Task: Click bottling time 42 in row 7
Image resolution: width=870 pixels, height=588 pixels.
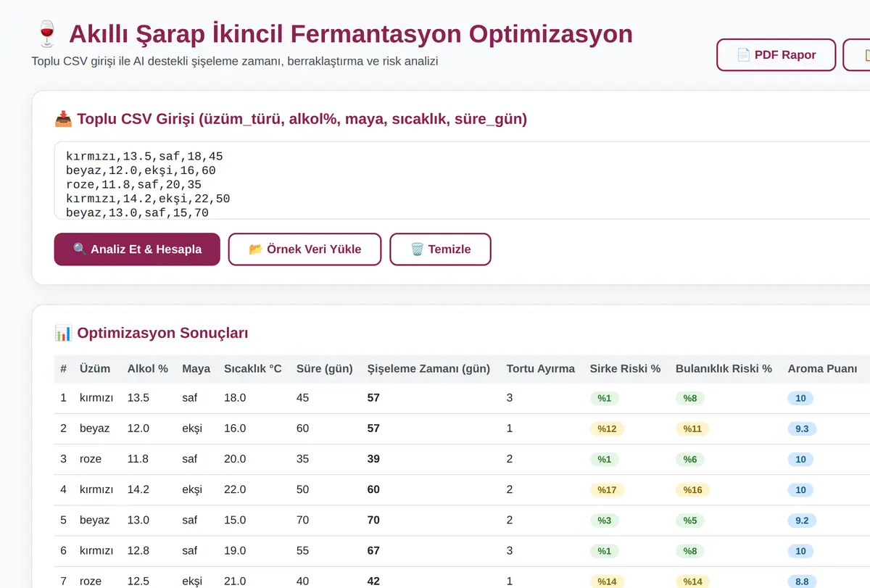Action: [x=373, y=581]
